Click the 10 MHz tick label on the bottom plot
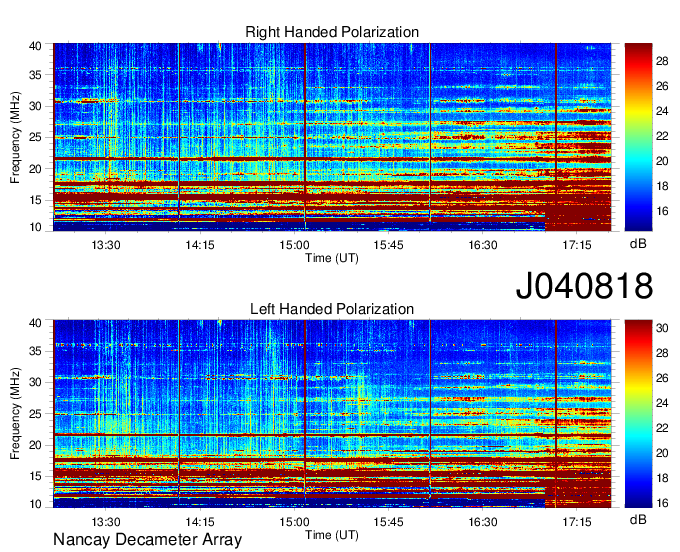Viewport: 680px width, 552px height. point(35,504)
